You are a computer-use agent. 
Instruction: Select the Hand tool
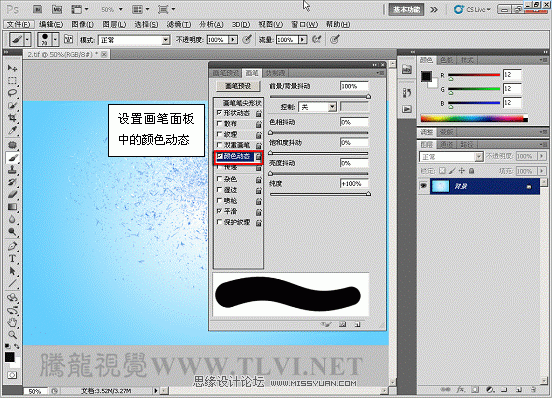tap(12, 322)
